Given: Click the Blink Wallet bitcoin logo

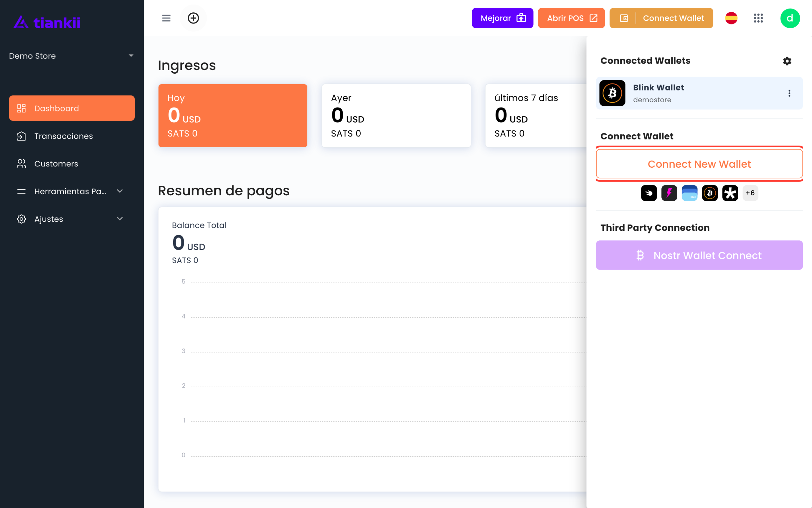Looking at the screenshot, I should click(612, 93).
